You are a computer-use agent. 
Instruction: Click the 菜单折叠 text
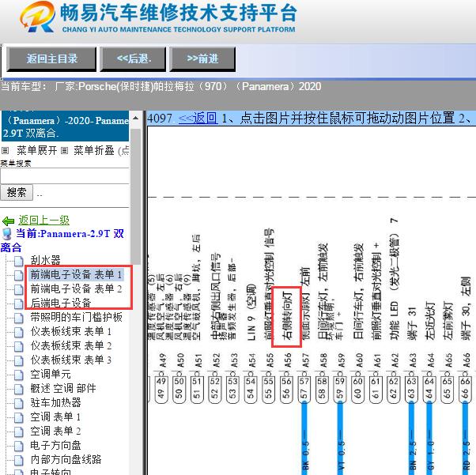click(94, 150)
